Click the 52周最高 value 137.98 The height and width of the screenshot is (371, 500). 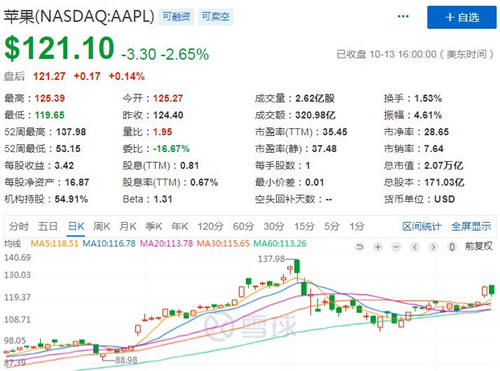pos(71,132)
